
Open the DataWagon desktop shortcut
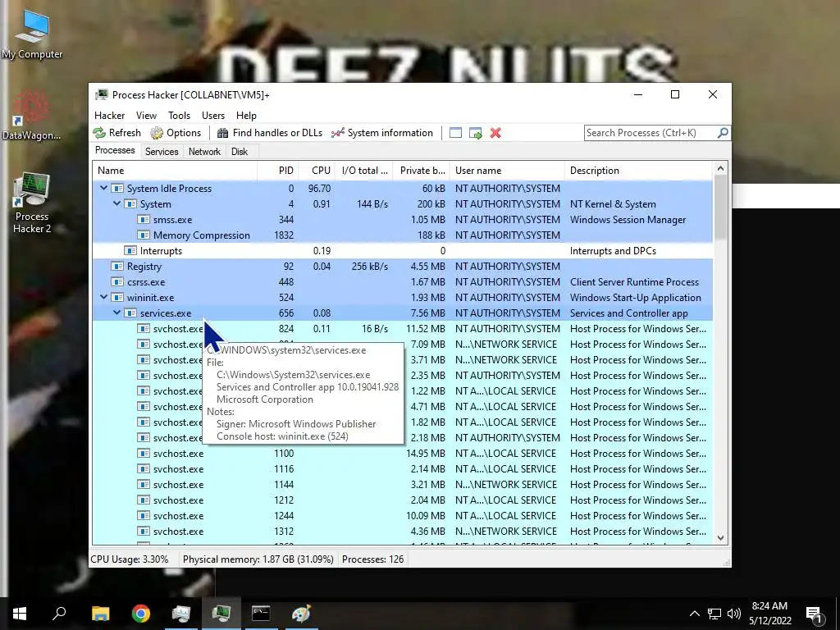(x=32, y=116)
